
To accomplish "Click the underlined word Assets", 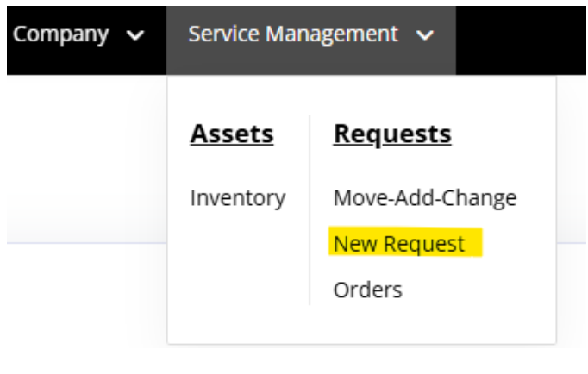I will pos(232,134).
